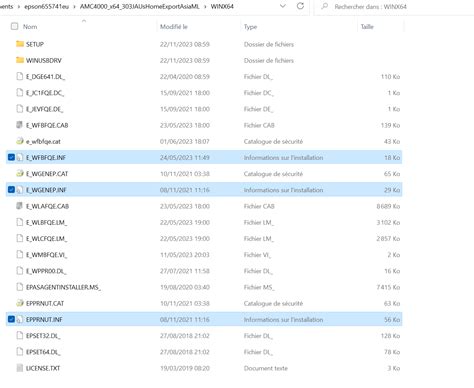Navigate to epson655741eu in the breadcrumb
Screen dimensions: 474x388
tap(46, 7)
